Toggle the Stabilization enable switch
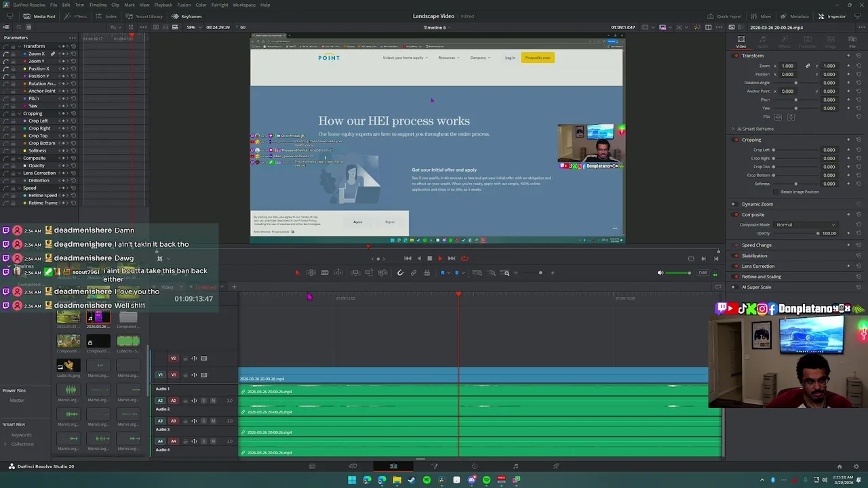868x488 pixels. (x=736, y=256)
